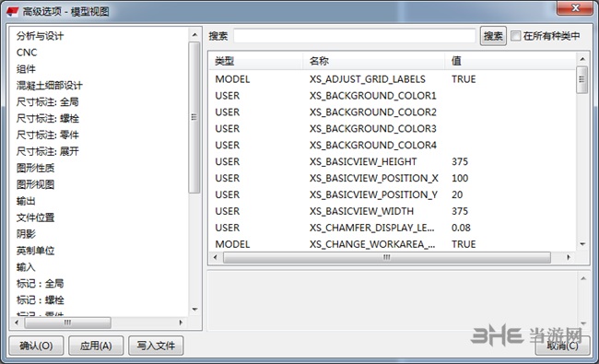
Task: Enable the 在所有种类中 checkbox
Action: (x=516, y=36)
